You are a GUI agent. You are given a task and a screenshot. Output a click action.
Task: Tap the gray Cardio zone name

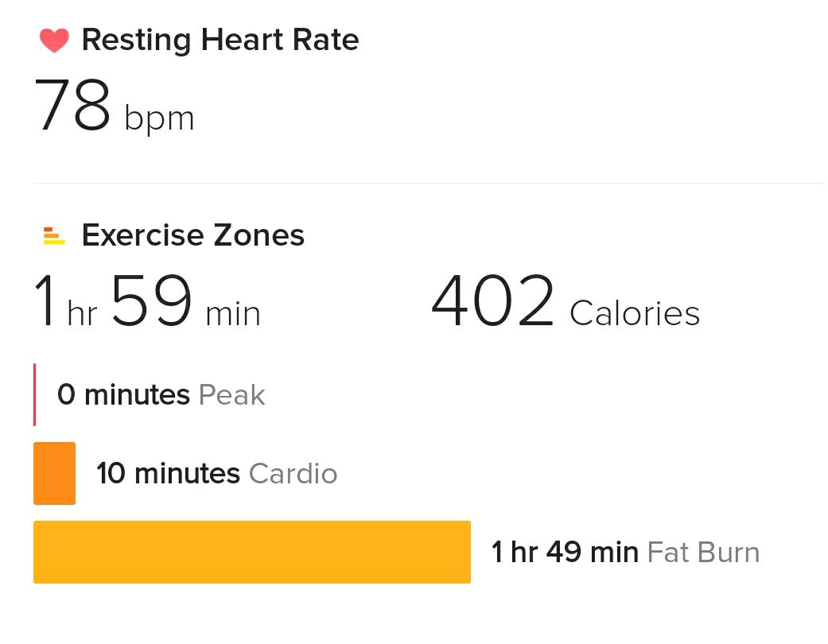[293, 474]
